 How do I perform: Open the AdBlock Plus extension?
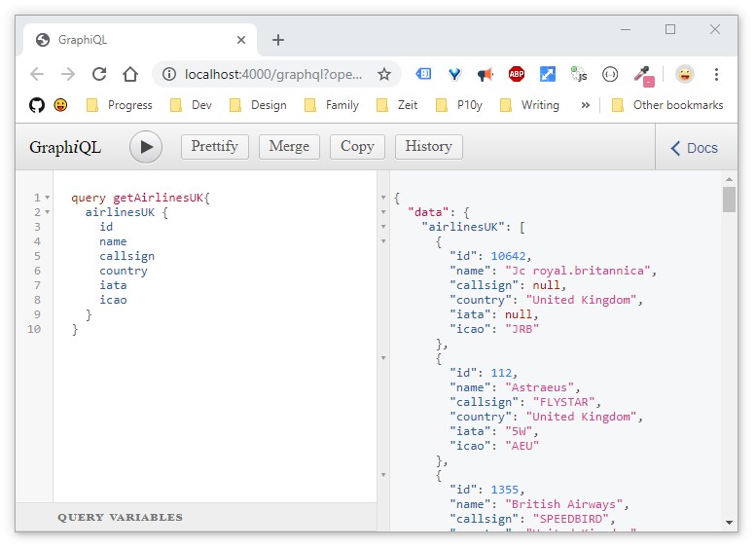point(517,74)
